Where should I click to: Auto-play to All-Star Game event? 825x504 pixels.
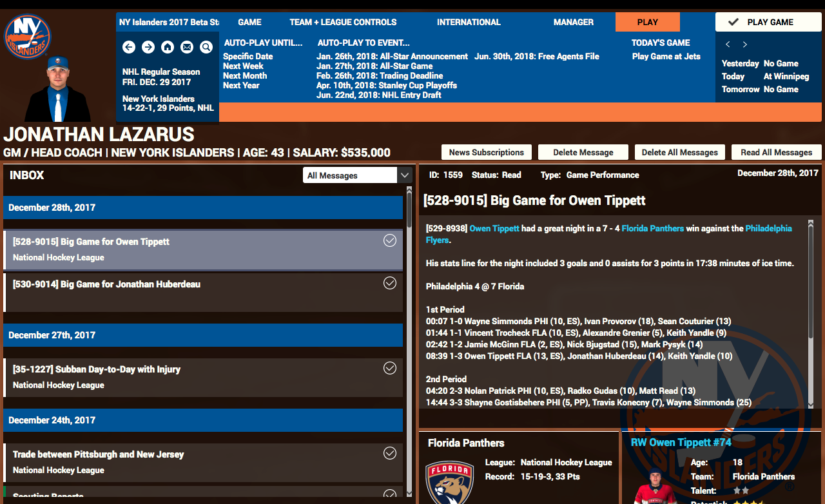374,66
